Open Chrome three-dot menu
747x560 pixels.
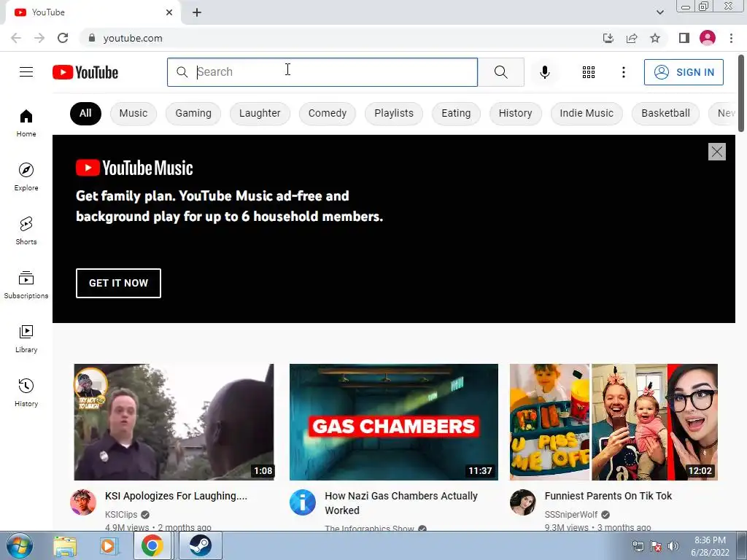pos(731,38)
